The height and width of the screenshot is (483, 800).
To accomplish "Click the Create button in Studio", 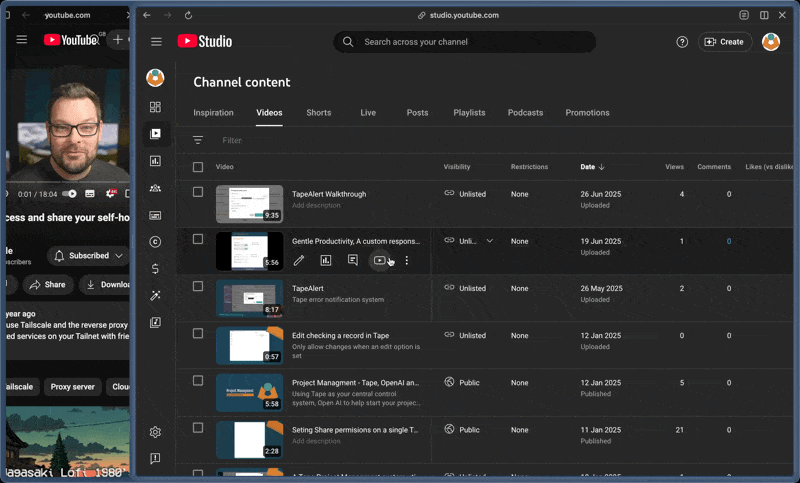I will (x=724, y=42).
